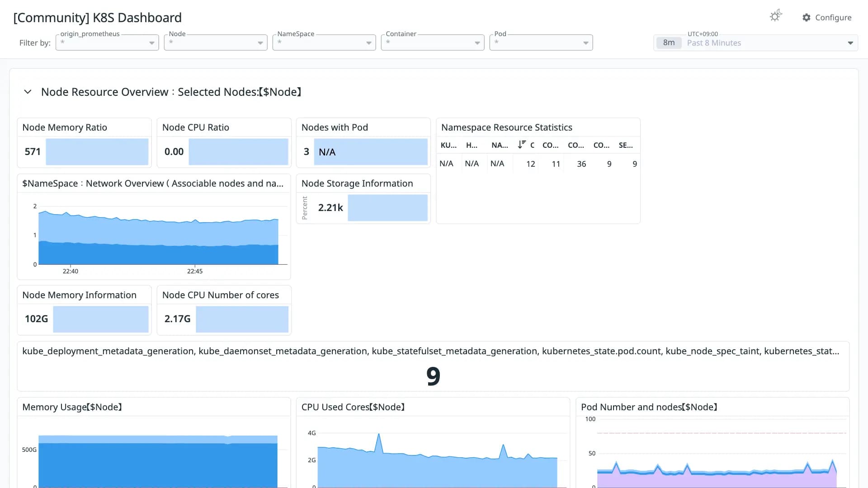Open the Past 8 Minutes time range selector

point(755,43)
